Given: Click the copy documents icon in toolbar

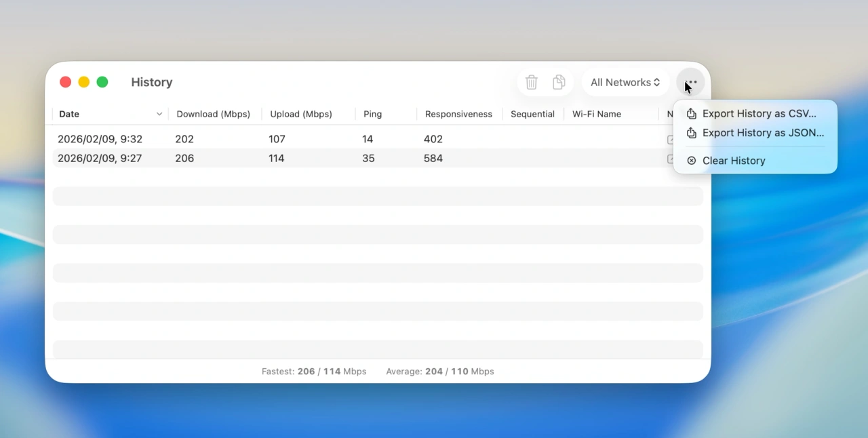Looking at the screenshot, I should [559, 83].
